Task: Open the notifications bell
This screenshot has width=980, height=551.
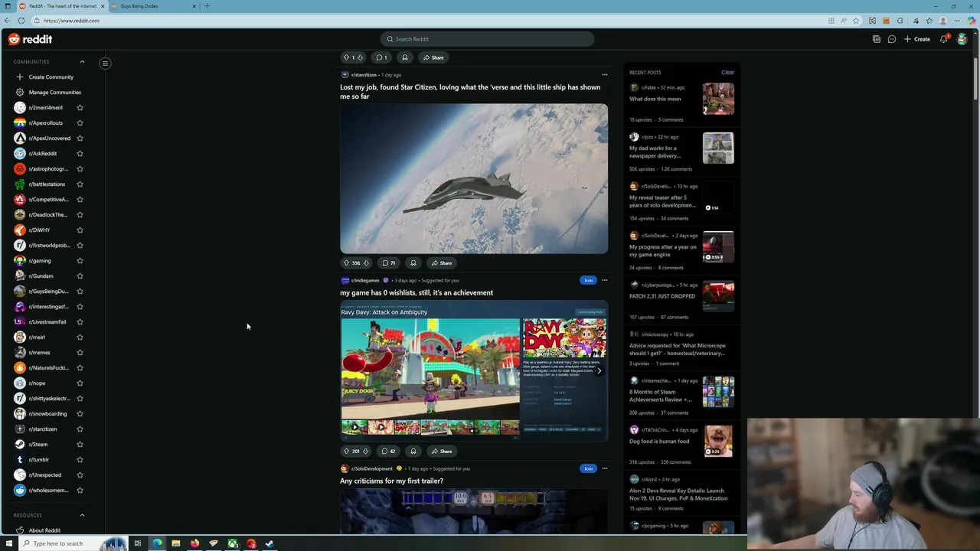Action: [x=944, y=39]
